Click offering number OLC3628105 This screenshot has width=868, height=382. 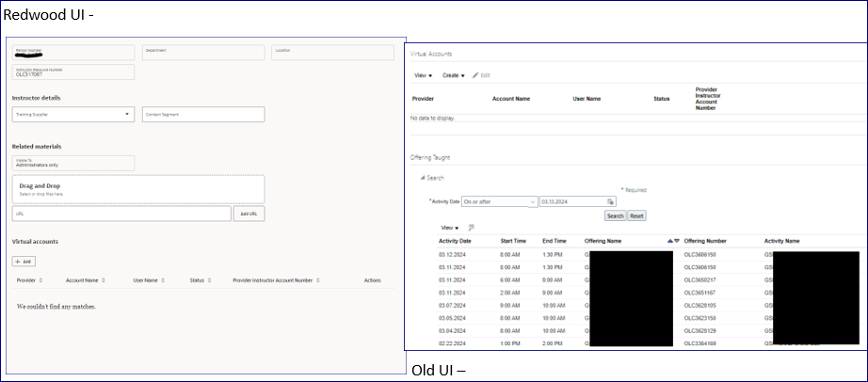[699, 306]
